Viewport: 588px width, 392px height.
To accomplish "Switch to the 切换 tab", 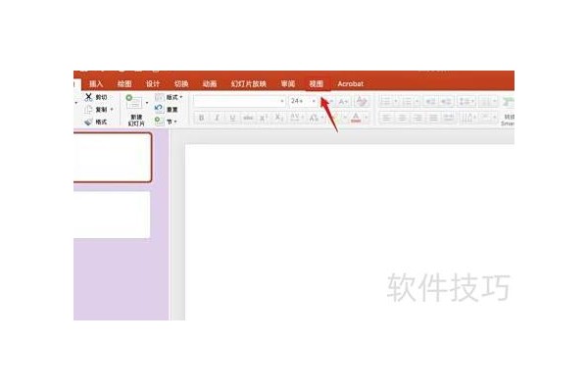I will point(181,83).
